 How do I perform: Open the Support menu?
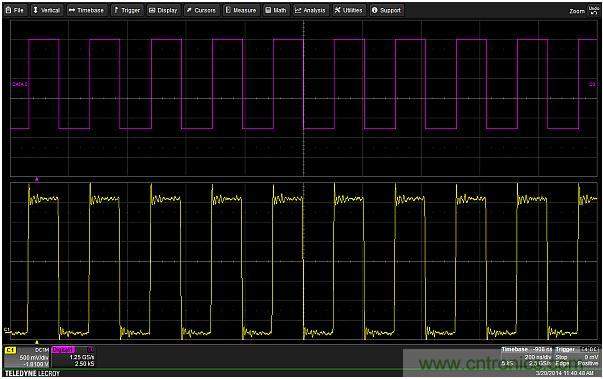click(x=386, y=10)
